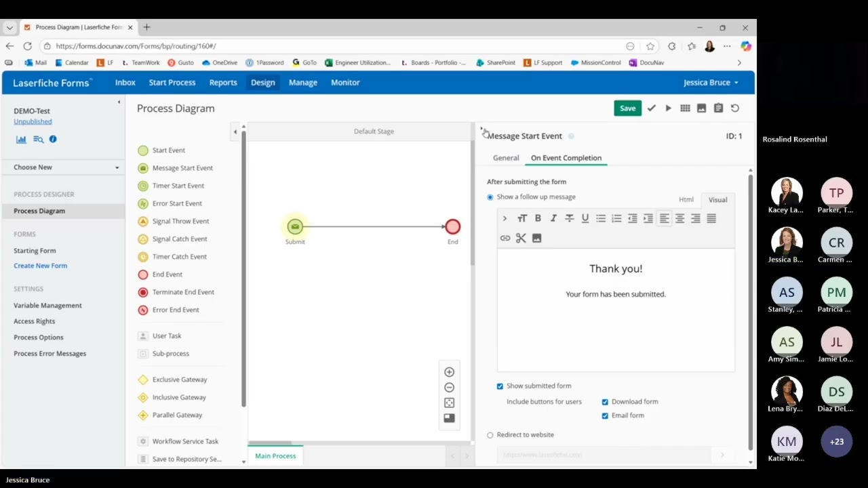Select the Timer Start Event palette icon

click(142, 186)
